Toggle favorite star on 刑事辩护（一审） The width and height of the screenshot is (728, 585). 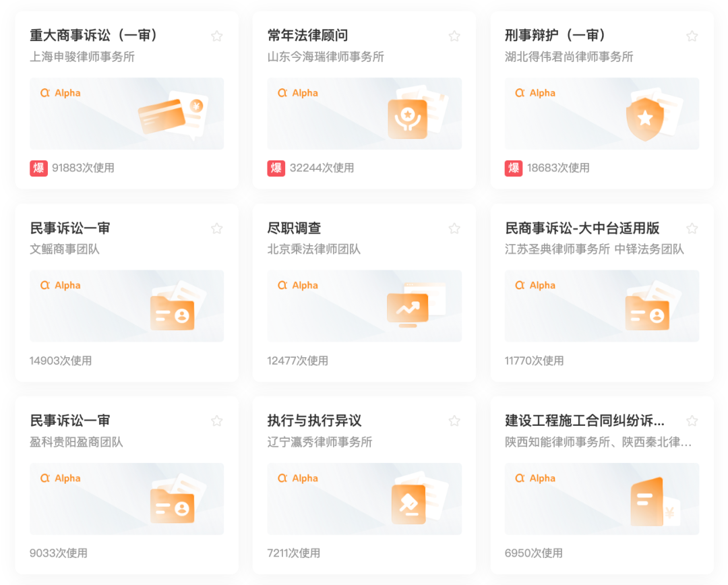tap(692, 36)
